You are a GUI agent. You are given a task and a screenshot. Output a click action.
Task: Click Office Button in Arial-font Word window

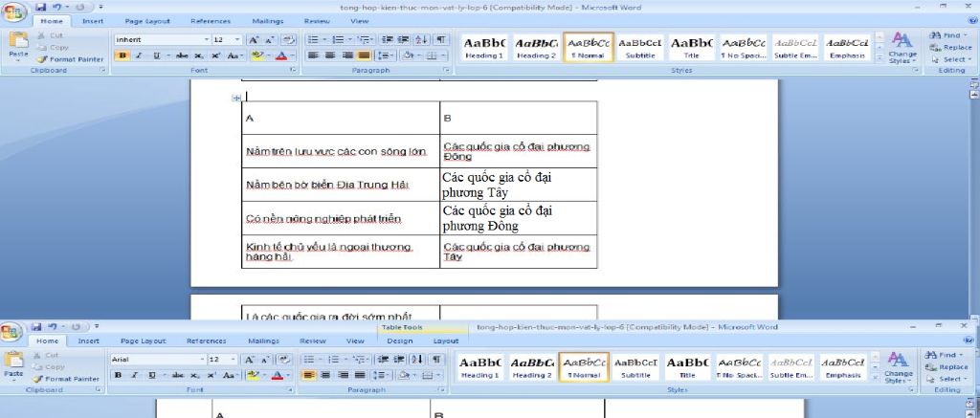click(x=11, y=331)
